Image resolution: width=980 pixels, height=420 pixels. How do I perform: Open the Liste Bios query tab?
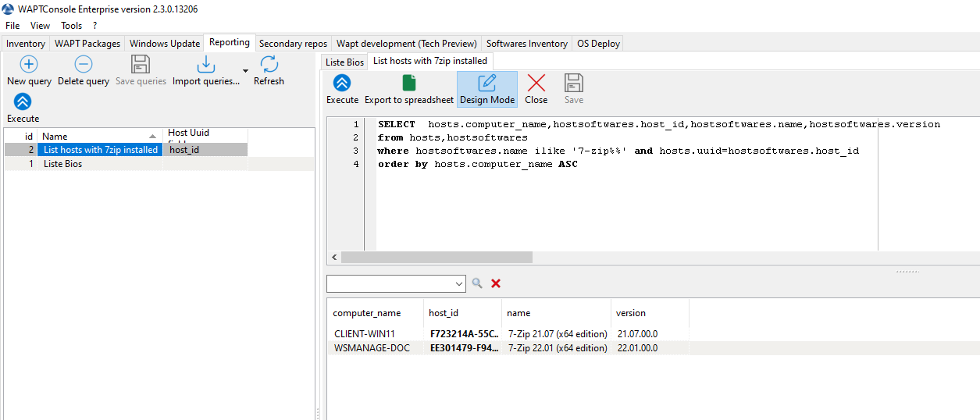pos(344,62)
